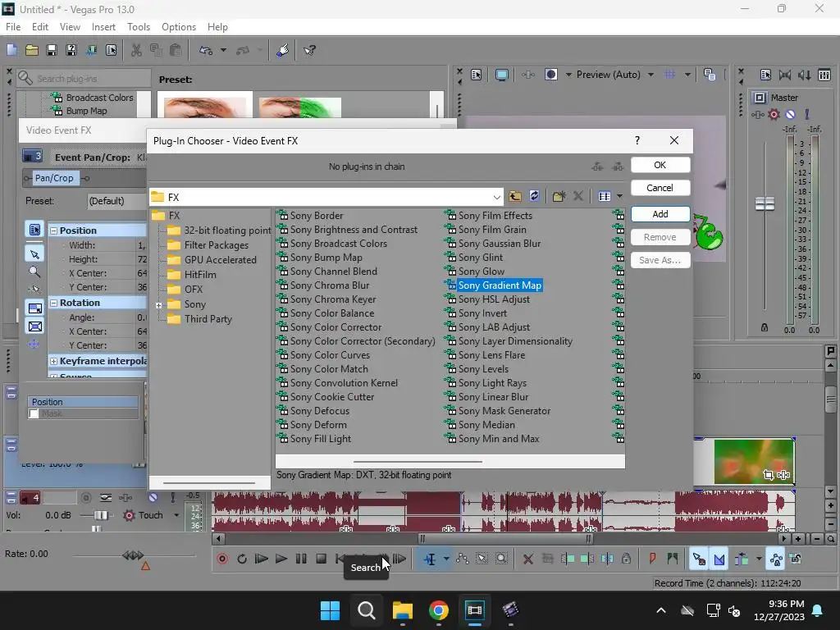The image size is (840, 630).
Task: Select the Normal Edit tool
Action: click(x=430, y=559)
